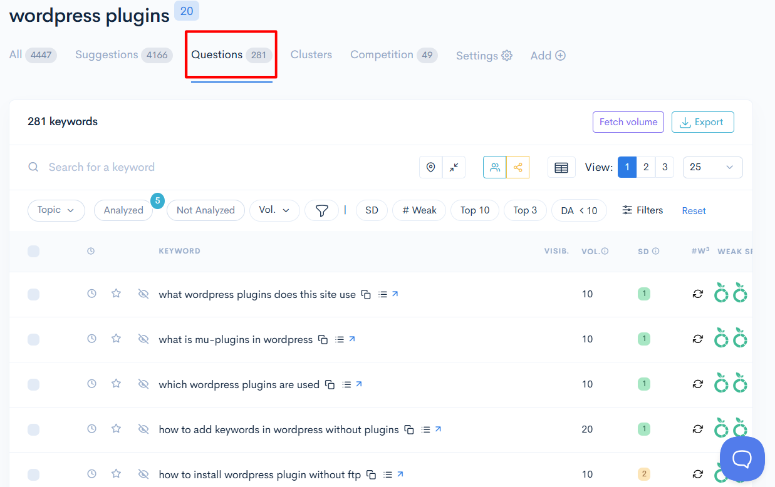Toggle visibility for 'what wordpress plugins does this site use'
The width and height of the screenshot is (775, 487).
coord(143,294)
